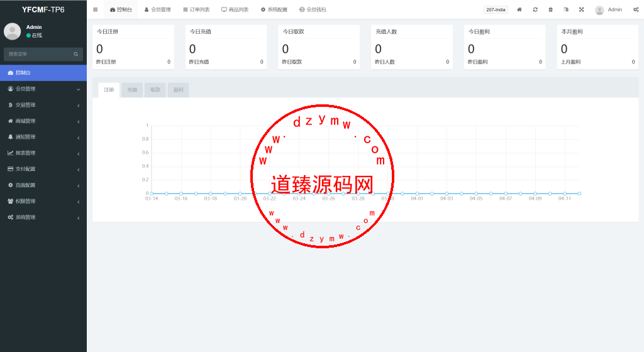Open the 207-India site selector
Screen dimensions: 644x352
coord(496,9)
